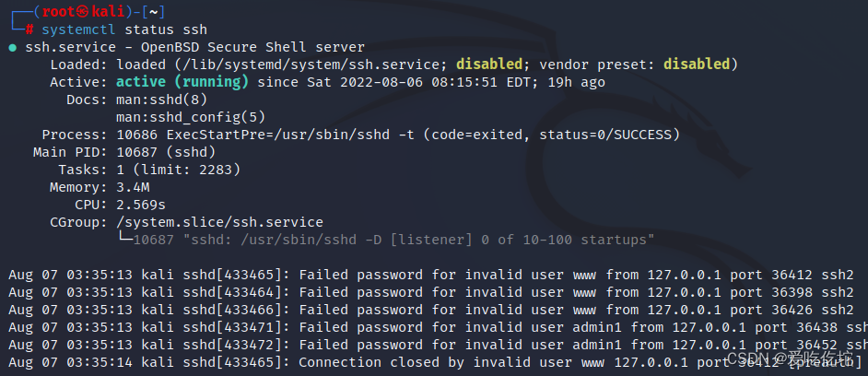The height and width of the screenshot is (376, 868).
Task: Click the Main PID 10687 value
Action: pos(137,152)
